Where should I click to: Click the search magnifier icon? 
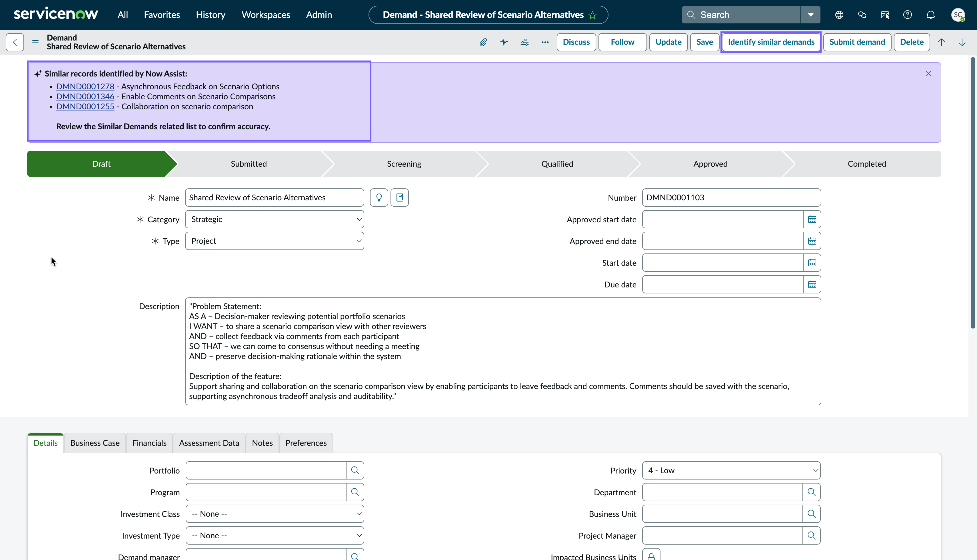[691, 15]
